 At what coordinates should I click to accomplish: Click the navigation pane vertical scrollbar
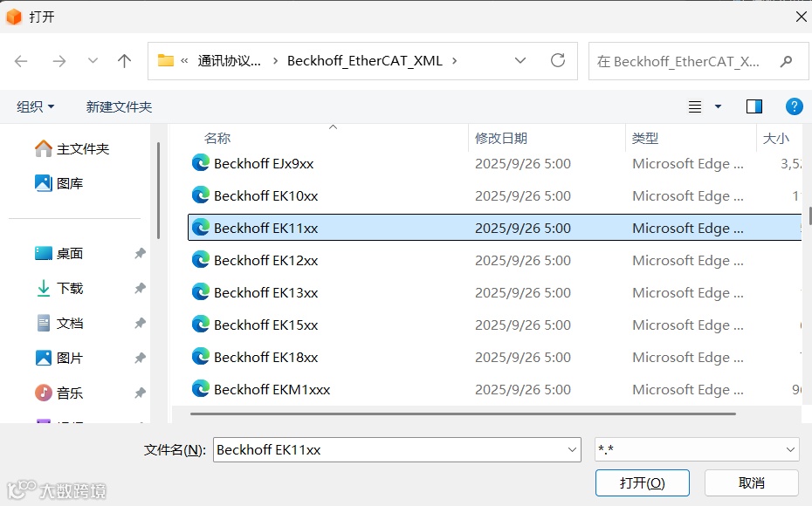[x=158, y=190]
